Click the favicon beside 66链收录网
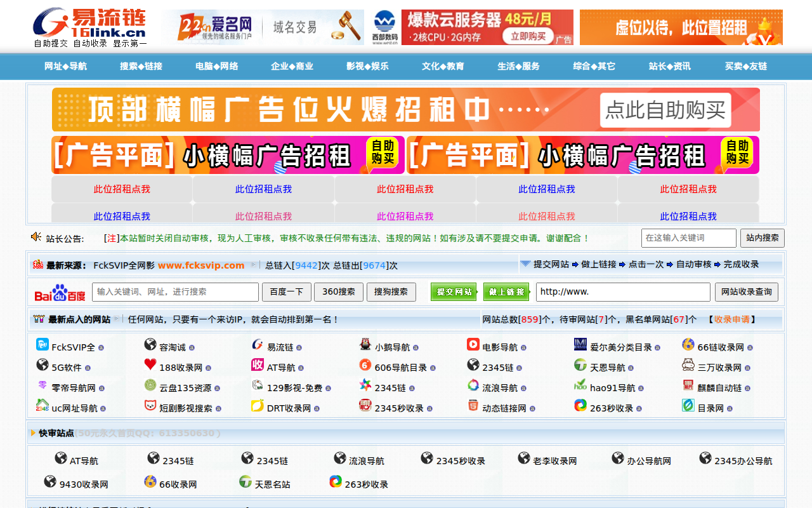 coord(688,345)
